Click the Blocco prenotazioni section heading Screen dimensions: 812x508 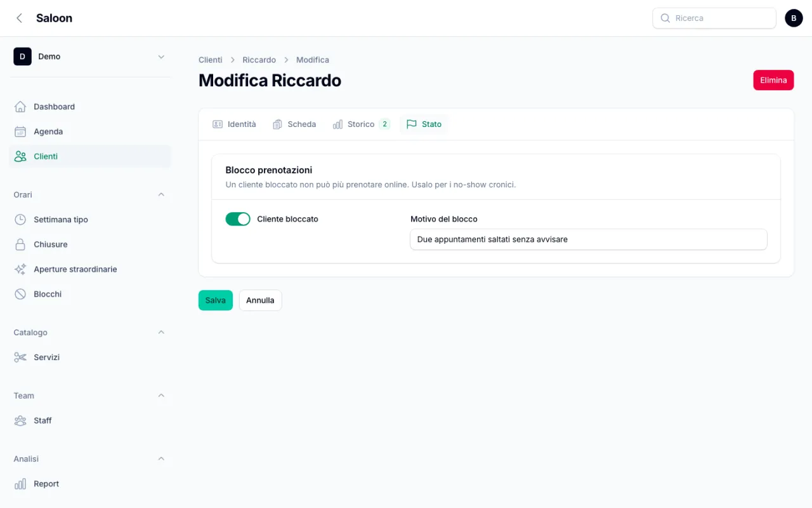tap(269, 170)
